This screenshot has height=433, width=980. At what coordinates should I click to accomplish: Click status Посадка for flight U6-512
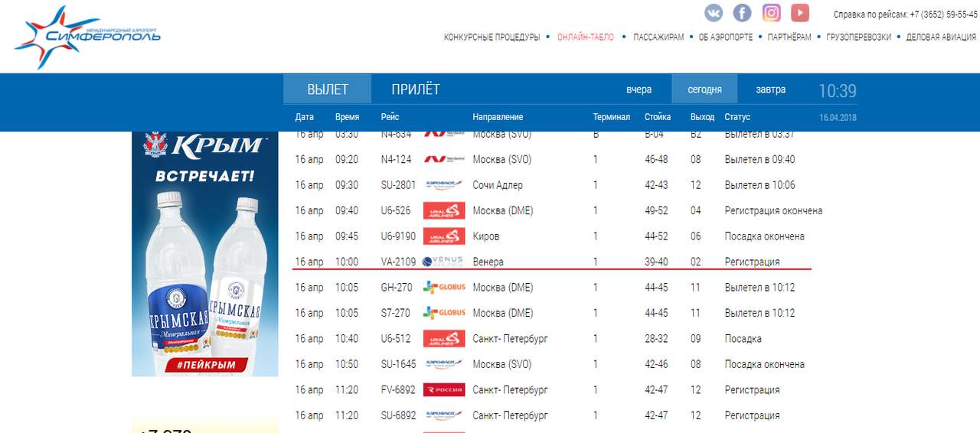point(743,339)
